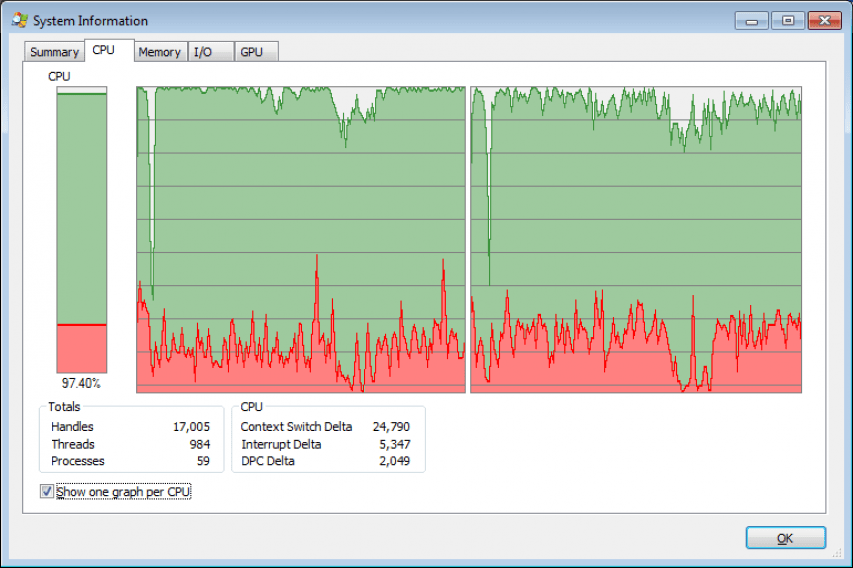Image resolution: width=853 pixels, height=568 pixels.
Task: Click the Processes total row
Action: 131,461
